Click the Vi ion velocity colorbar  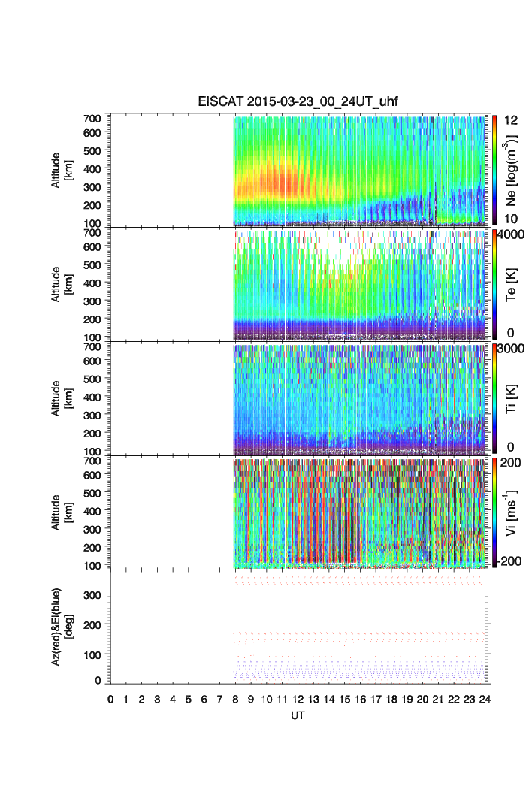(494, 512)
